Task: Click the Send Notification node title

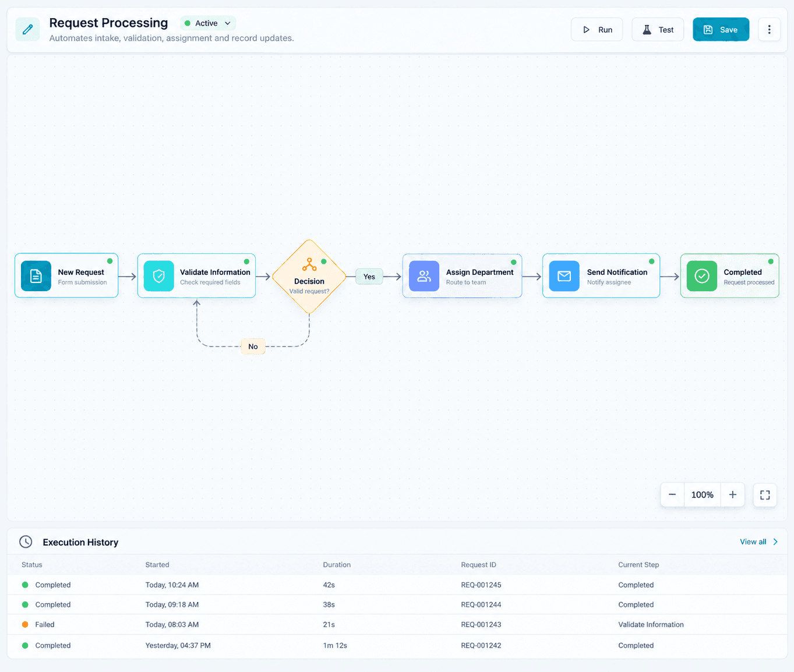Action: (x=617, y=272)
